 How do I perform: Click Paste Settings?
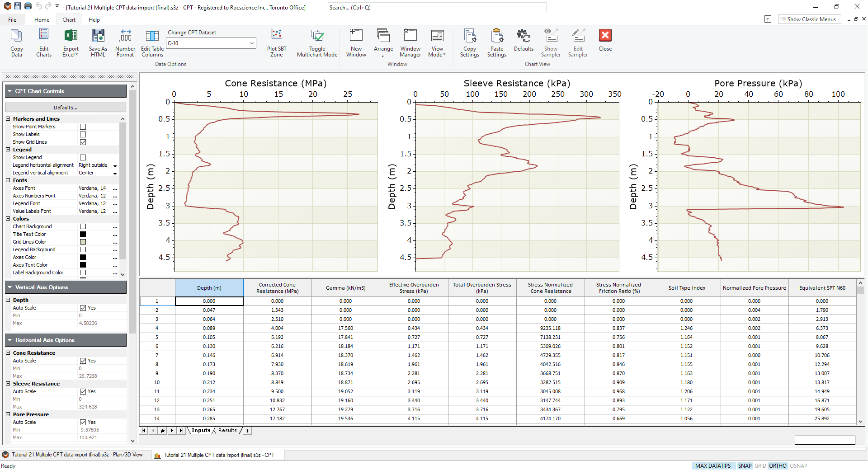click(496, 43)
